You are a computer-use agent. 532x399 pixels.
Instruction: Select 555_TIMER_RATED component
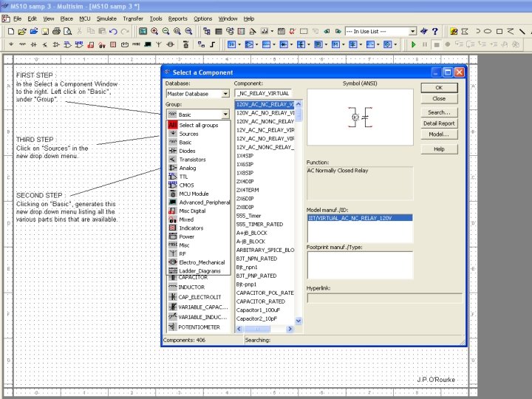pyautogui.click(x=265, y=225)
